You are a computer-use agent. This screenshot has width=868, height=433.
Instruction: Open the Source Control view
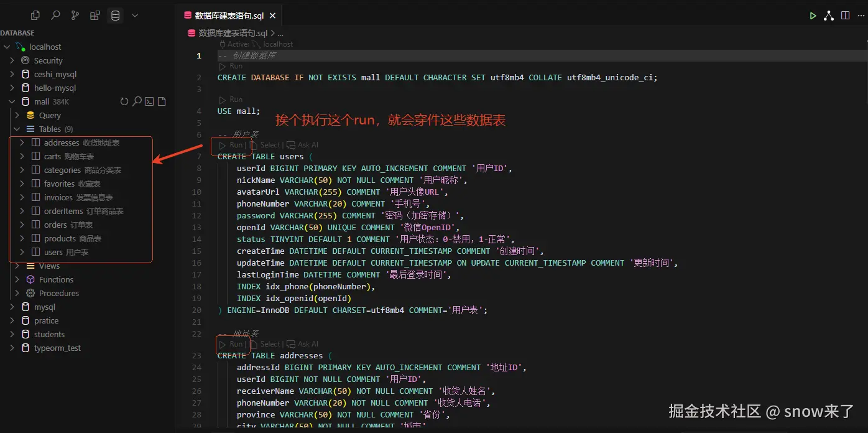tap(75, 16)
